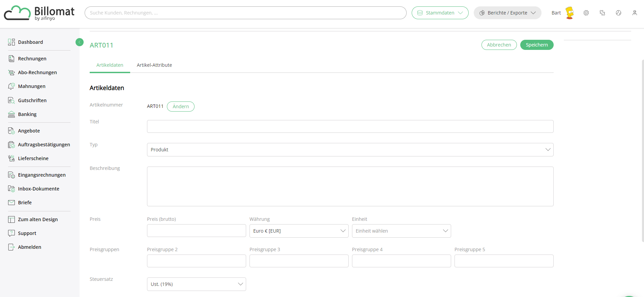Expand the Währung Euro dropdown
The image size is (644, 297).
tap(299, 231)
